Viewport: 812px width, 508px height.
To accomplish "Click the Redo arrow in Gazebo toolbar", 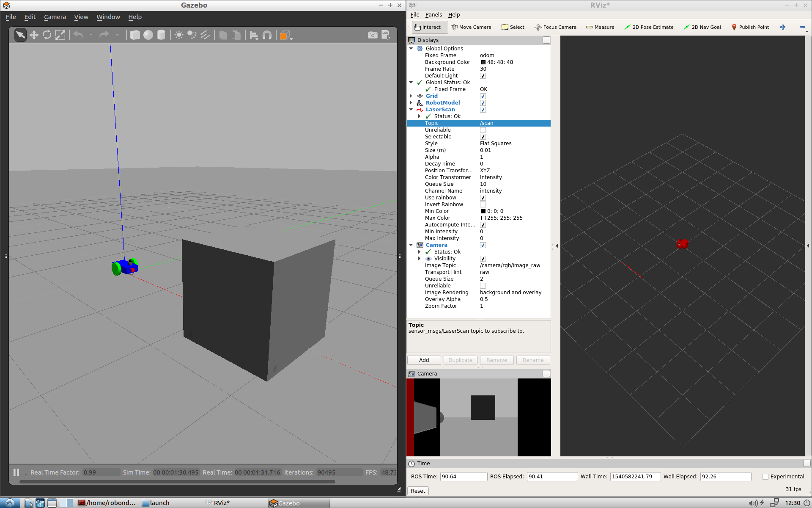I will click(x=104, y=35).
